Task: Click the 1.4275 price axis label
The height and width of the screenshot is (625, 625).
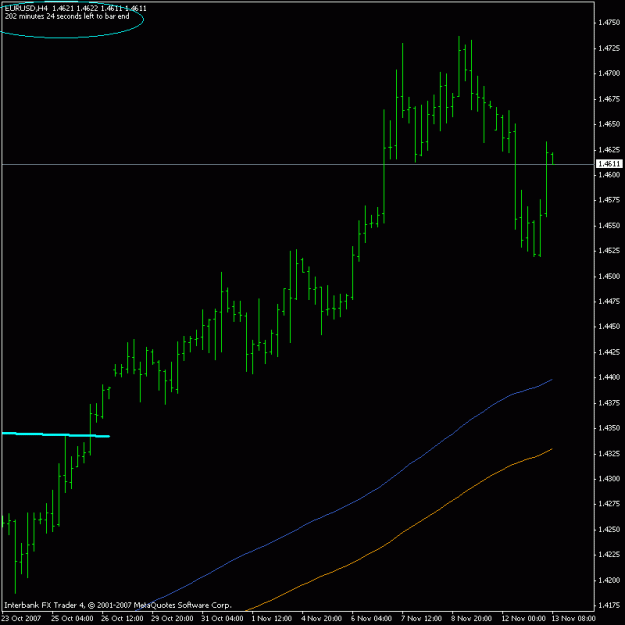Action: 609,504
